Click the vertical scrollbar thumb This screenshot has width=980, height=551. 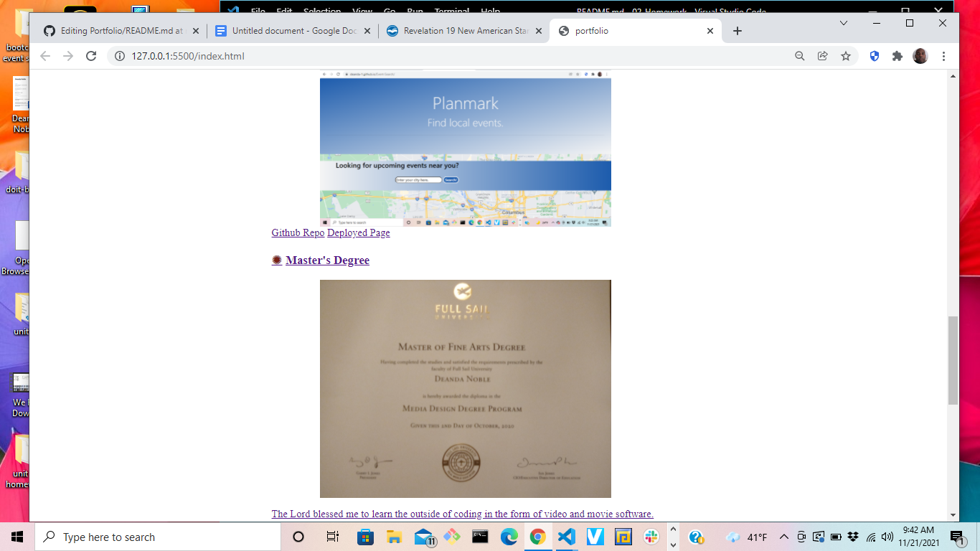point(953,360)
